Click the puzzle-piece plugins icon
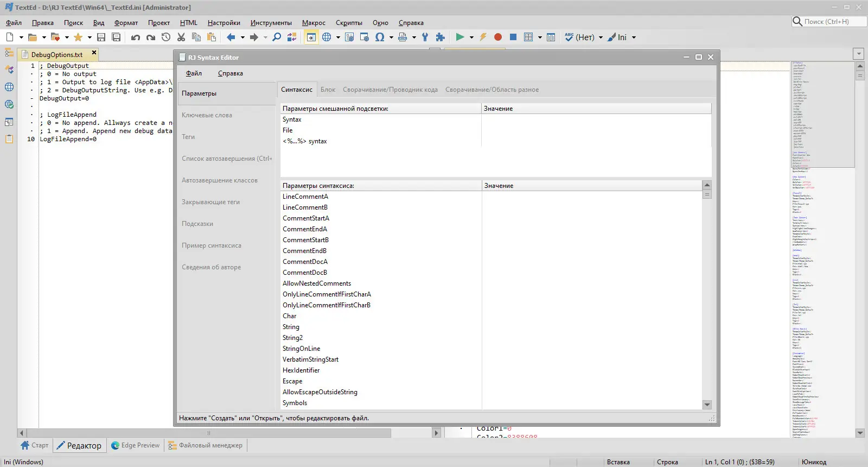The width and height of the screenshot is (868, 467). pos(441,37)
